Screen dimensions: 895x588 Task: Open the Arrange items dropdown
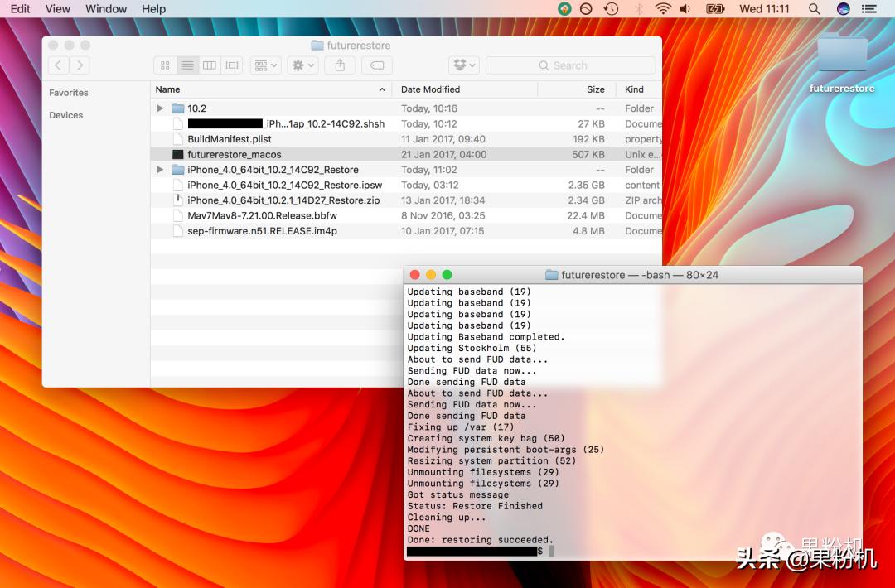pos(266,65)
